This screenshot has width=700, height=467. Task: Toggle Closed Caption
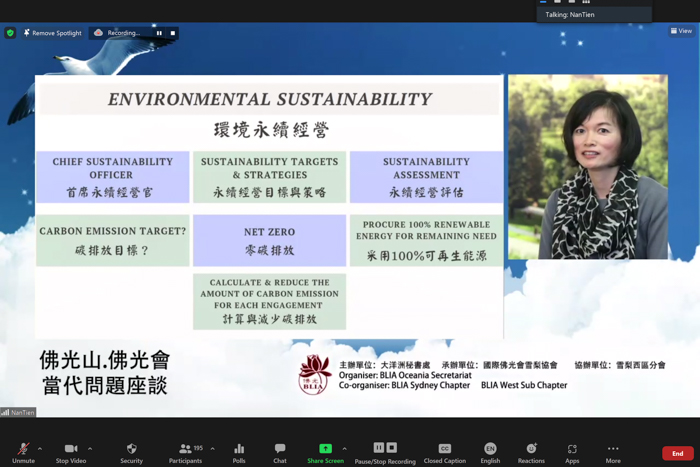(445, 453)
